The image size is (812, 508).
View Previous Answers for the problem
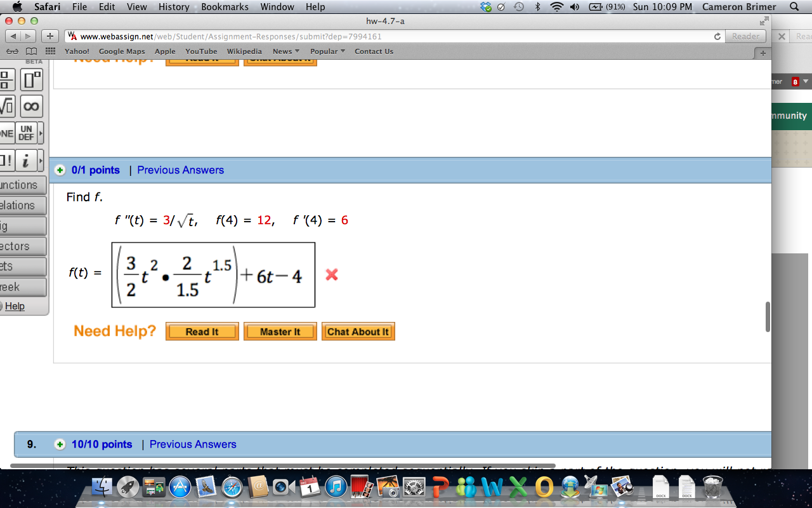tap(180, 170)
